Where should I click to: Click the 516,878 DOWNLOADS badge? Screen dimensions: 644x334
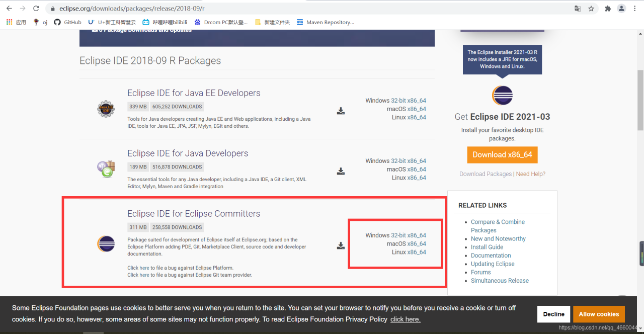point(177,167)
